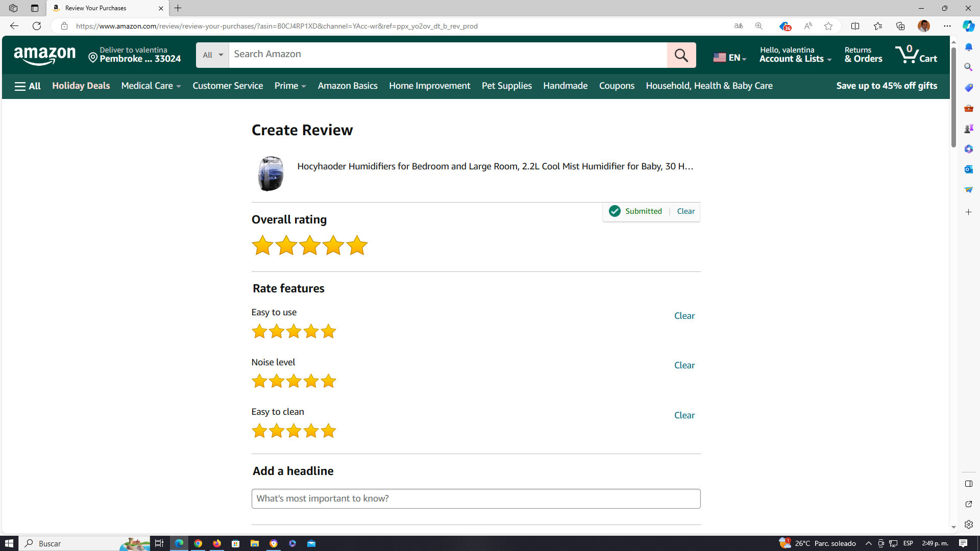Add page to favorites star icon
Viewport: 980px width, 551px height.
[828, 26]
